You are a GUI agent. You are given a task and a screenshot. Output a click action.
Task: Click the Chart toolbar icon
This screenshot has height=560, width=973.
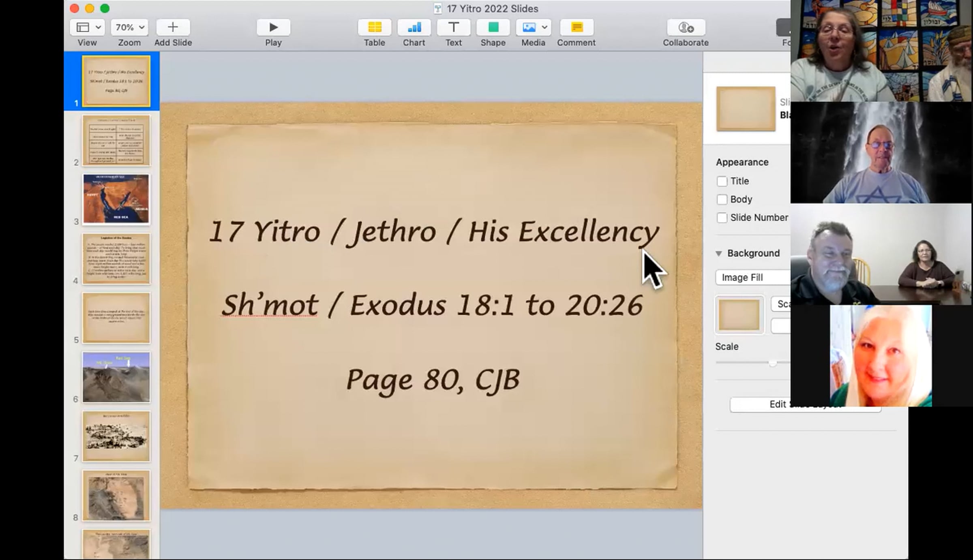tap(414, 27)
